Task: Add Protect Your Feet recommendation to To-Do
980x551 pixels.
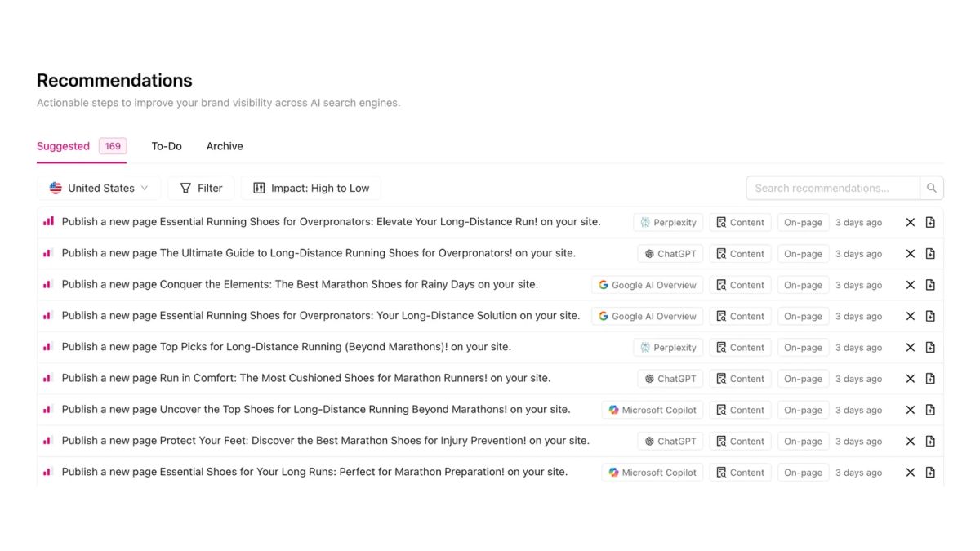Action: point(930,441)
